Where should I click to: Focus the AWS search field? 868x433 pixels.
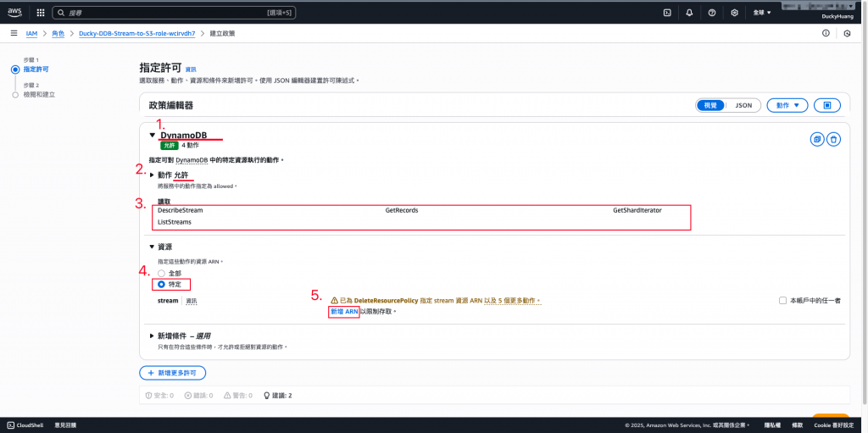174,12
